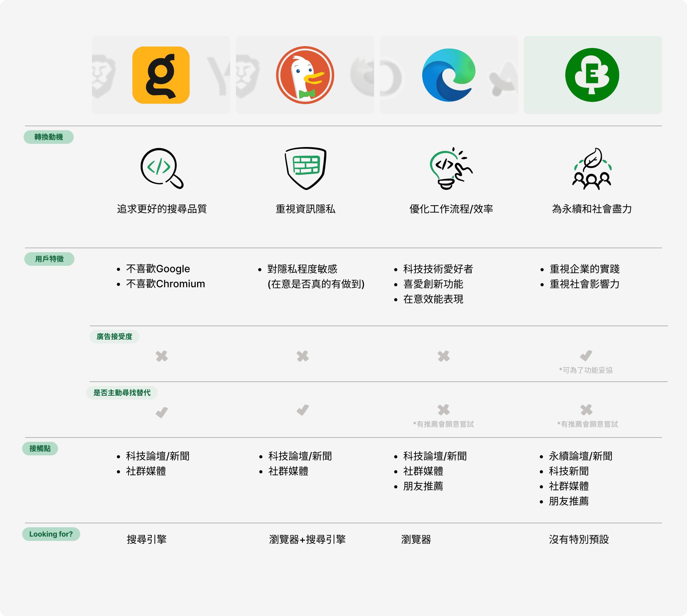Click the ad acceptance checkmark under Ecosia
This screenshot has height=616, width=687.
[586, 356]
